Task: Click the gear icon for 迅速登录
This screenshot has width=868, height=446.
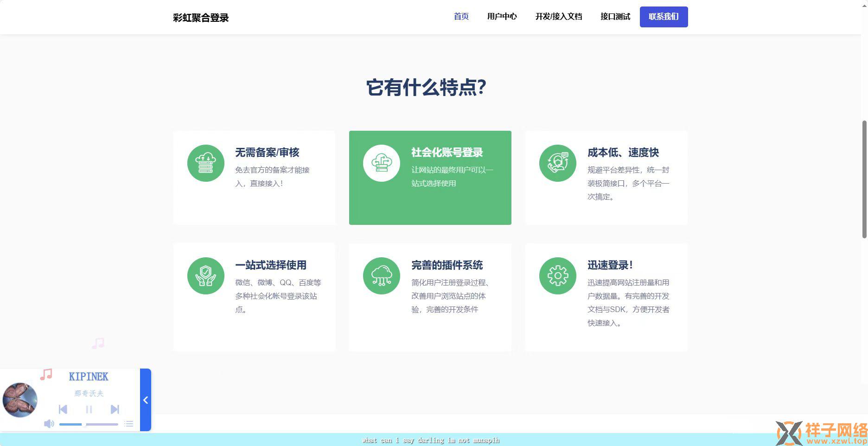Action: (x=558, y=276)
